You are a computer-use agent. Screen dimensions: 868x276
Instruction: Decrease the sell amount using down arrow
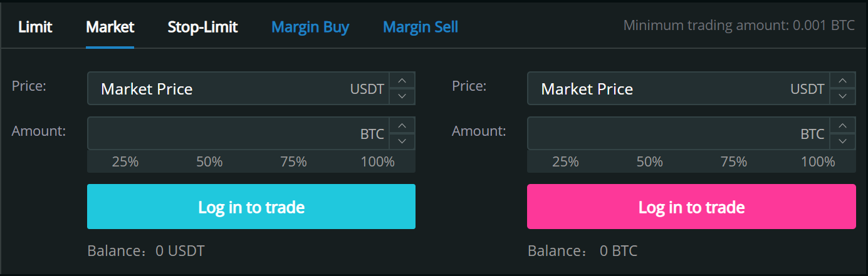(843, 141)
